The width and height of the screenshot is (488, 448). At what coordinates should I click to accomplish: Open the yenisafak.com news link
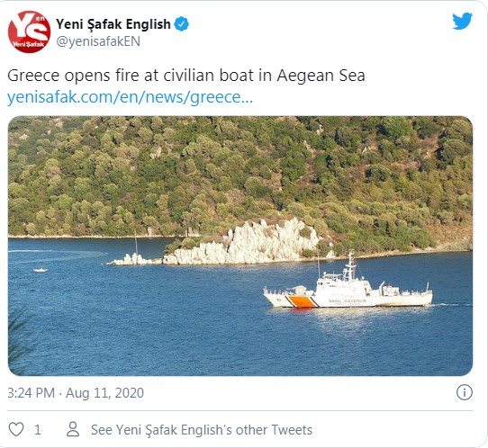130,97
